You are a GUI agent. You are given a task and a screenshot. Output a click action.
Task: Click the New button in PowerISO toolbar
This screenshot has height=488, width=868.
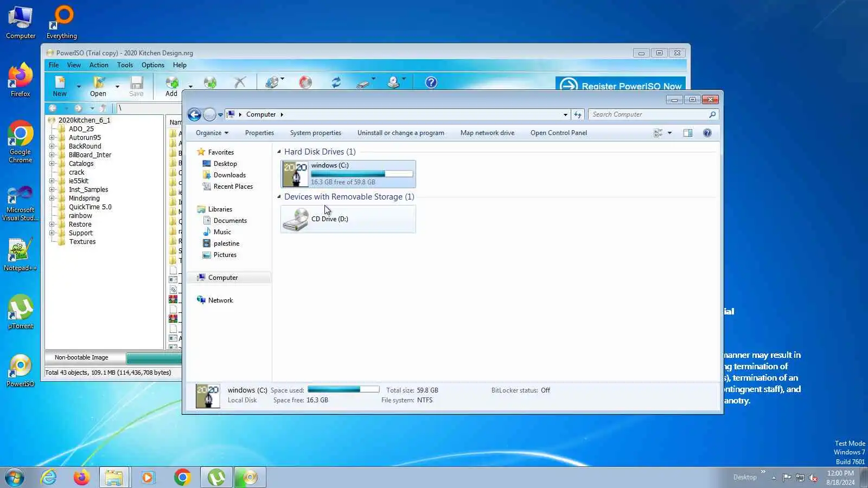click(60, 86)
